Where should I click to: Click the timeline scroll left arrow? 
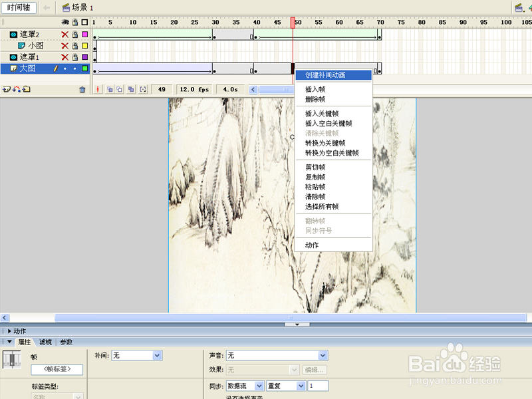point(253,90)
